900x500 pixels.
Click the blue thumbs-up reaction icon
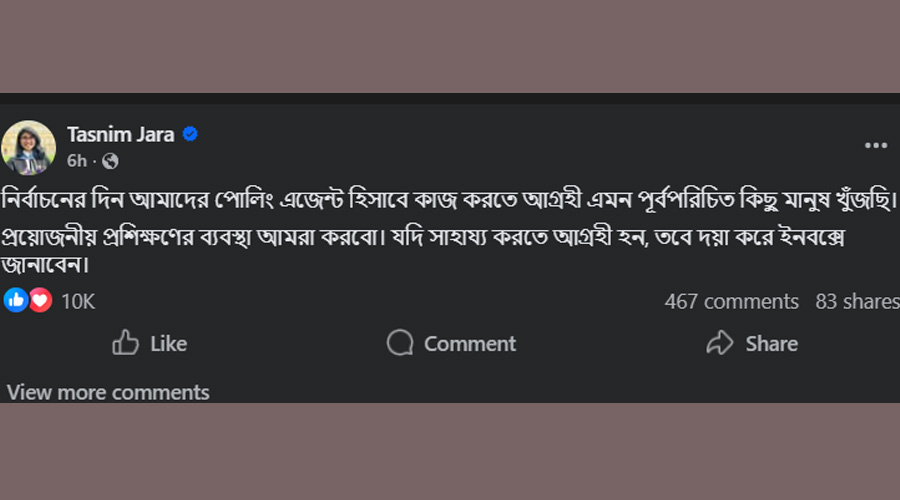pyautogui.click(x=16, y=300)
